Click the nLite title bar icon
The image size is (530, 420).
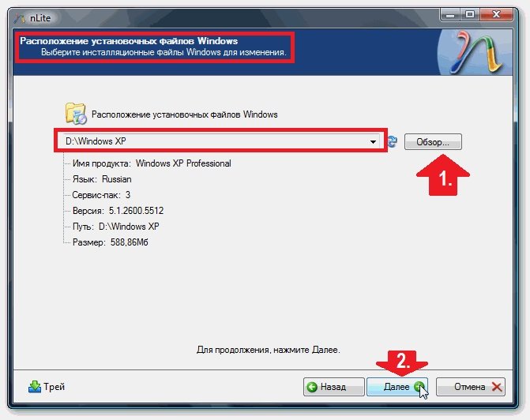tap(20, 17)
